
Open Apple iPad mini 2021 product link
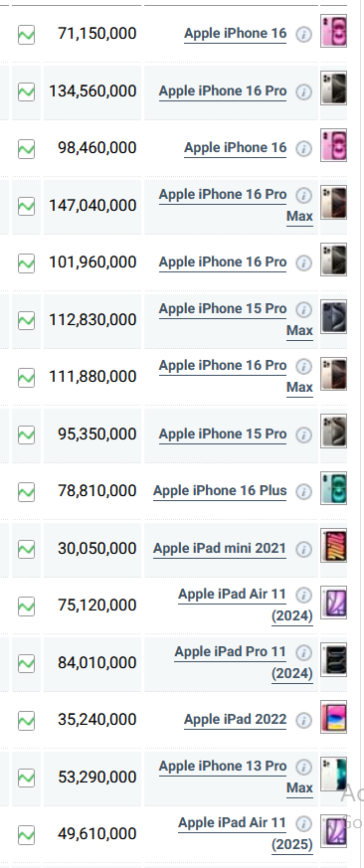(220, 549)
